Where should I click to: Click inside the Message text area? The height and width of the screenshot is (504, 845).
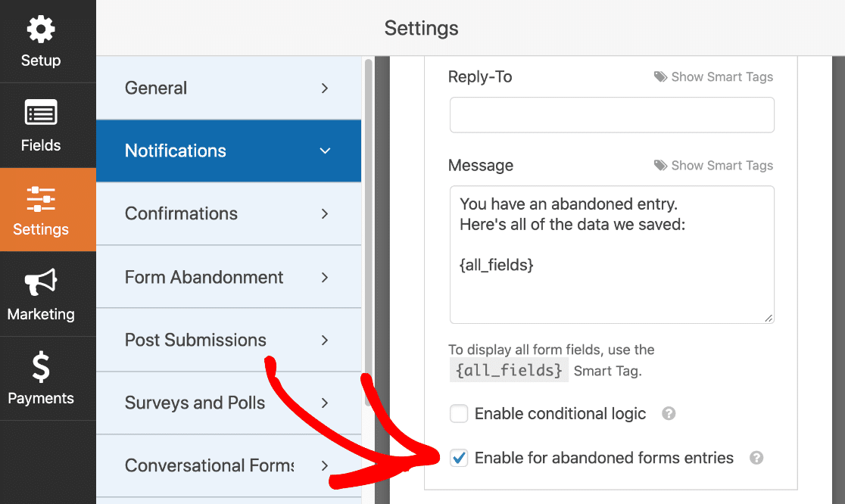612,288
